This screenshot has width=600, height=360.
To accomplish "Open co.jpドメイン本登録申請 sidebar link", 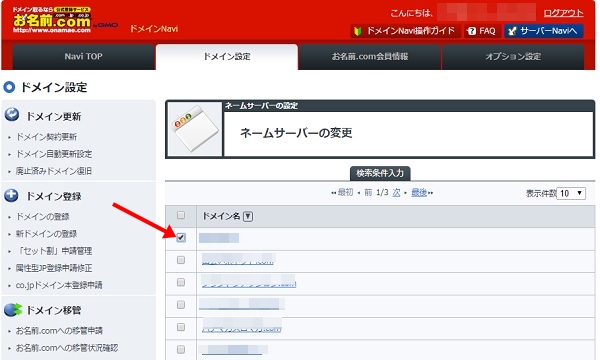I will [x=59, y=285].
